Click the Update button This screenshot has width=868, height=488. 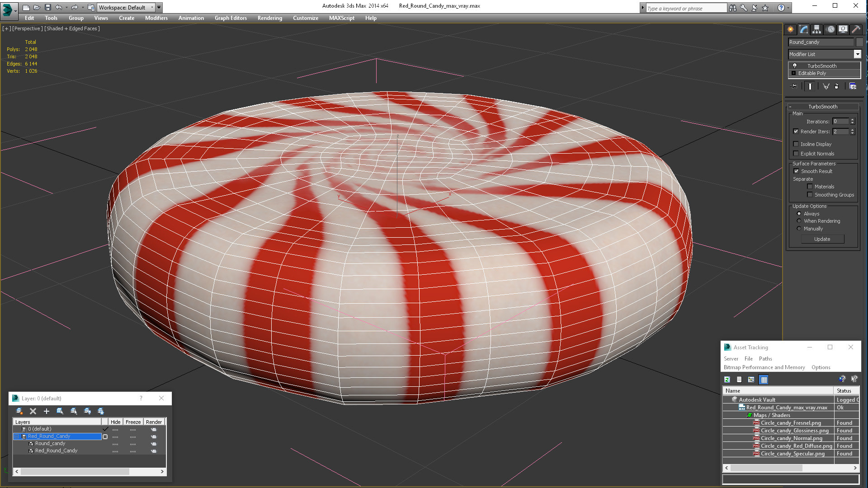822,239
